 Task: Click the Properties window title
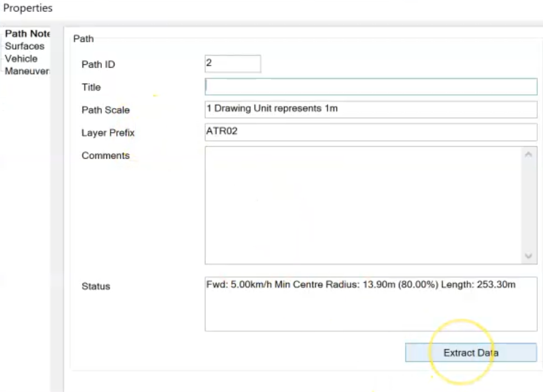pos(28,9)
